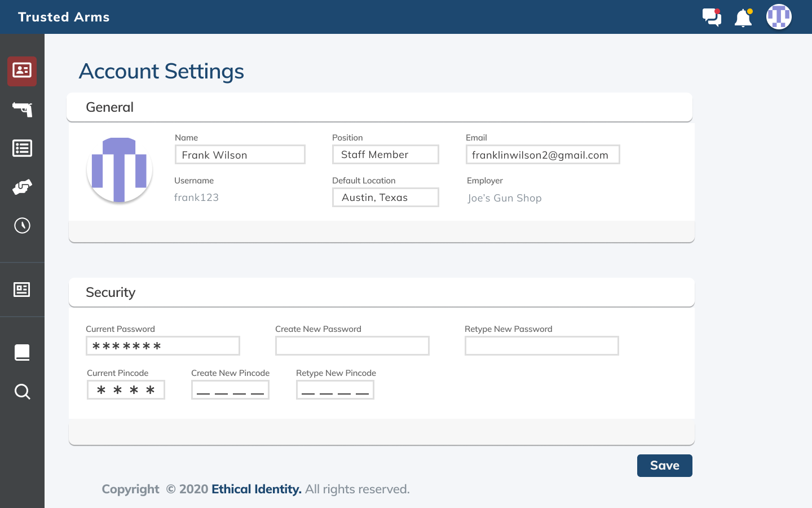Select the Position field Staff Member
Viewport: 812px width, 508px height.
click(x=386, y=155)
